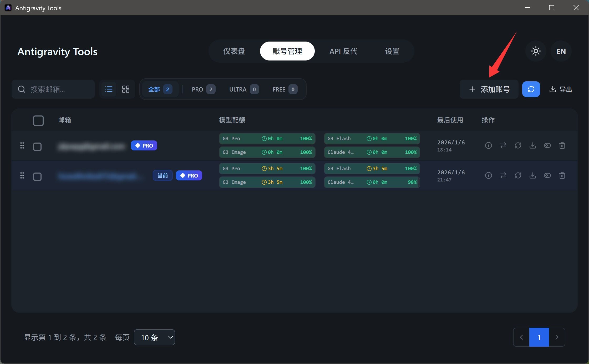Click switch-account arrows icon in second row
This screenshot has height=364, width=589.
click(x=503, y=175)
